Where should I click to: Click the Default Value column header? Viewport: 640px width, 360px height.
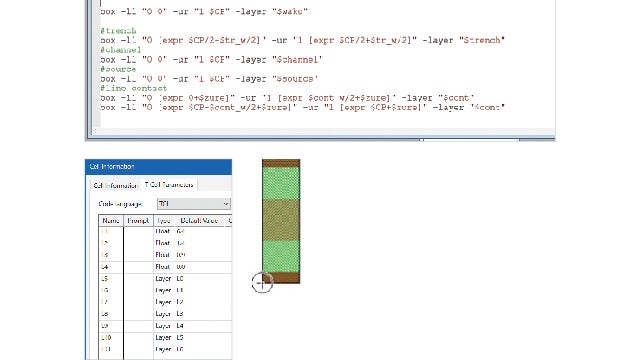click(199, 221)
